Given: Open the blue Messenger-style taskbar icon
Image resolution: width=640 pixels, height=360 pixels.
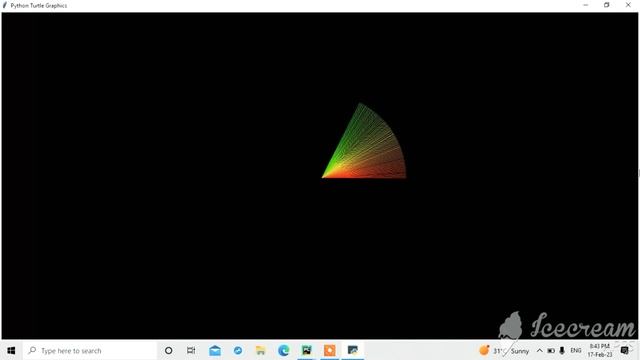Looking at the screenshot, I should click(238, 351).
